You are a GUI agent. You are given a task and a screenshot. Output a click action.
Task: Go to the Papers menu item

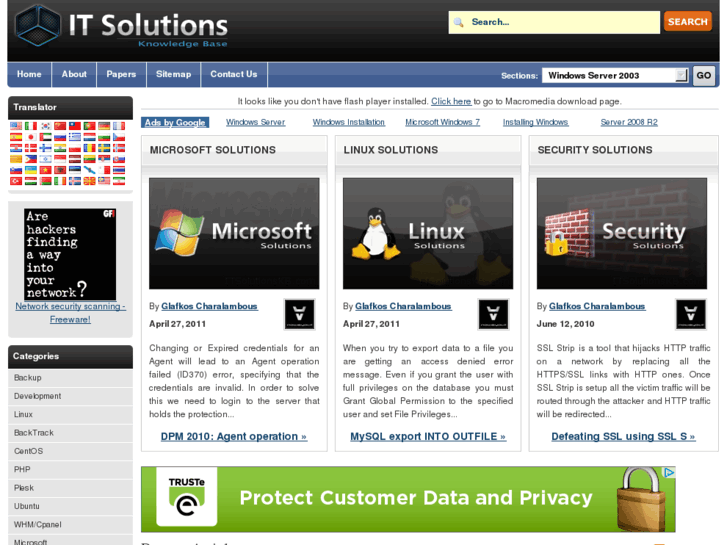[121, 74]
